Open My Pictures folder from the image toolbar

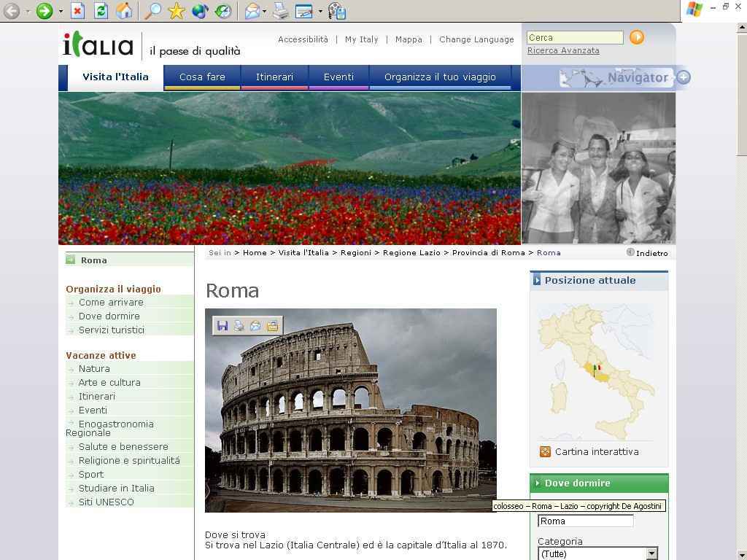click(x=273, y=326)
